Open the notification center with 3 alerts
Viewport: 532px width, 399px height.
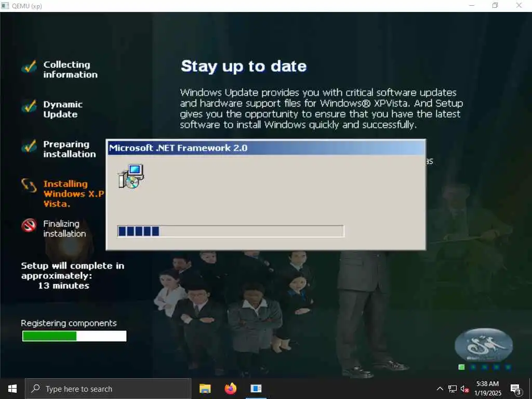tap(516, 389)
